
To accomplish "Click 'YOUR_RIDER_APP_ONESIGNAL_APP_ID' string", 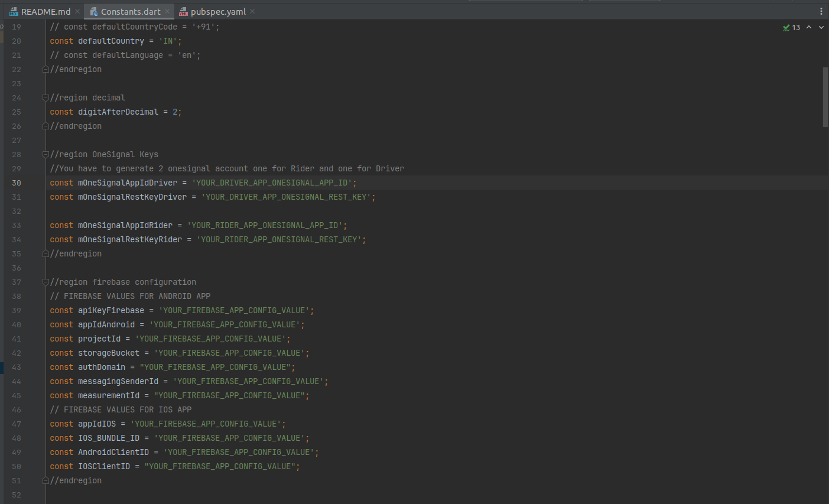I will click(x=265, y=225).
